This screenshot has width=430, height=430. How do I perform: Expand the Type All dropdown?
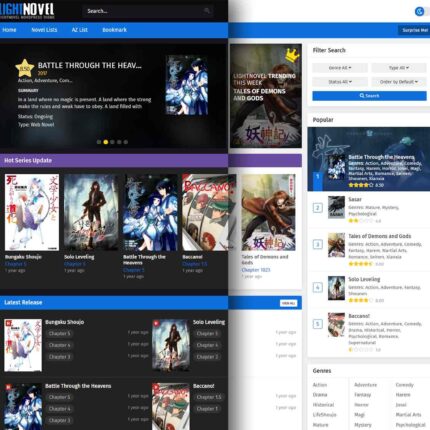(399, 68)
